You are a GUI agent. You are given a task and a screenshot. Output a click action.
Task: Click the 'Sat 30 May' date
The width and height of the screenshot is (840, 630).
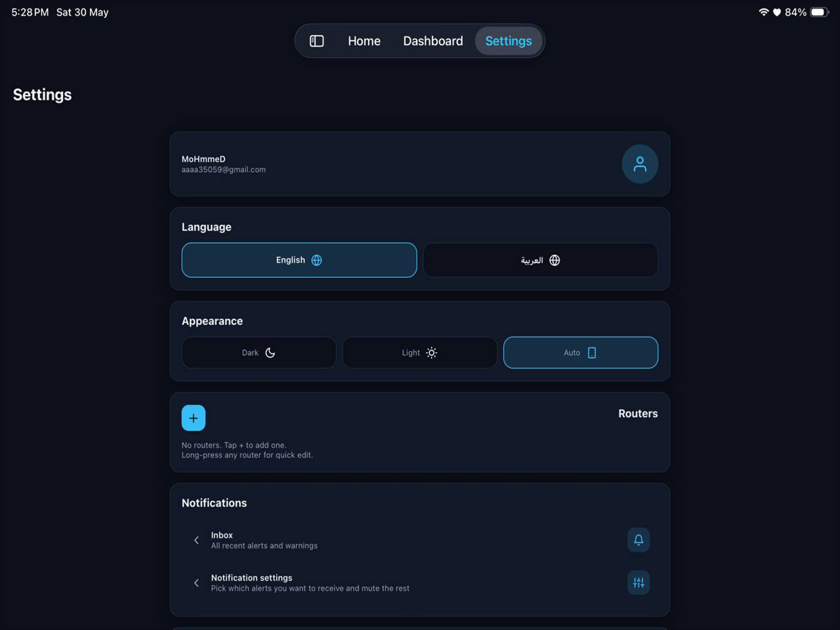82,13
